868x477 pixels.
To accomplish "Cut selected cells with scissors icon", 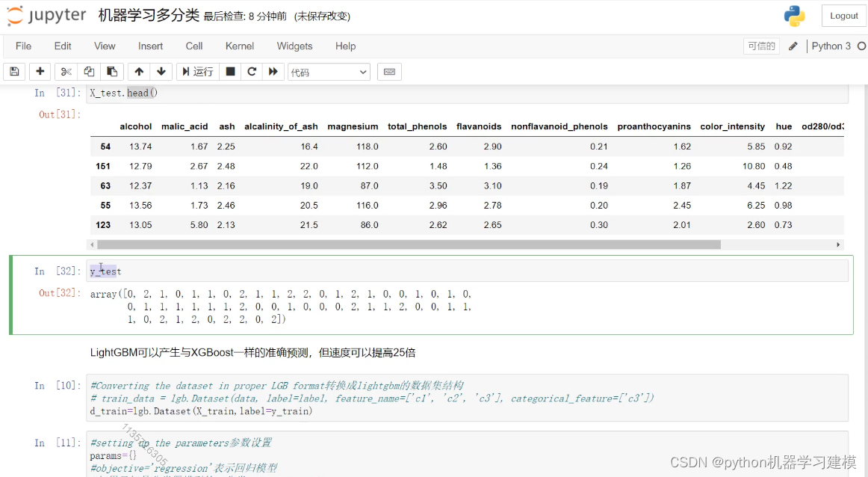I will coord(66,72).
